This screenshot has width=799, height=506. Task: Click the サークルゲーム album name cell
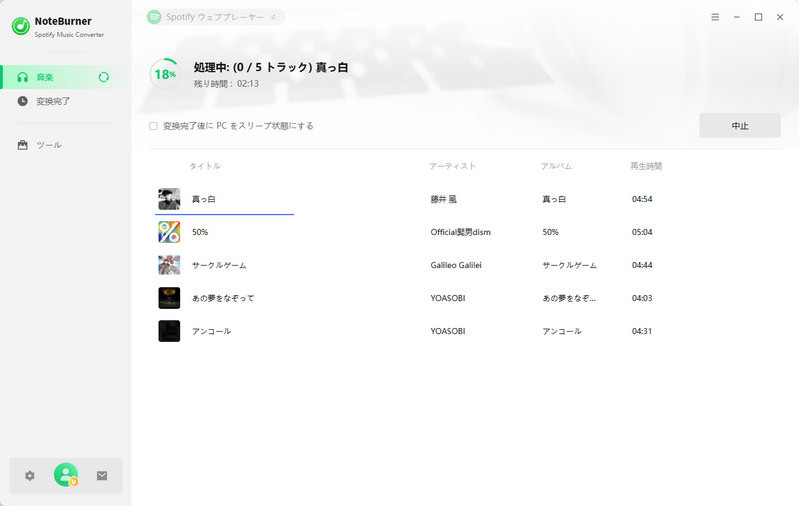pos(570,265)
